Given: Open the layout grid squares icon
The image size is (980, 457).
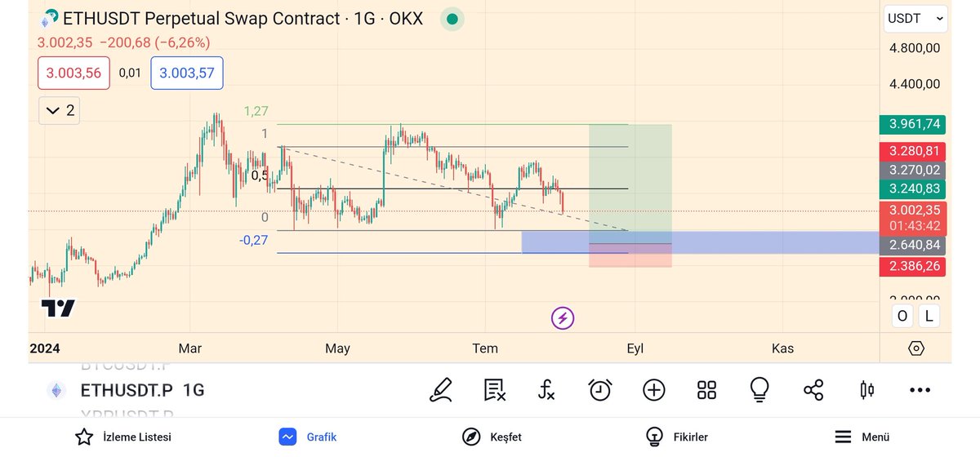Looking at the screenshot, I should (x=707, y=390).
